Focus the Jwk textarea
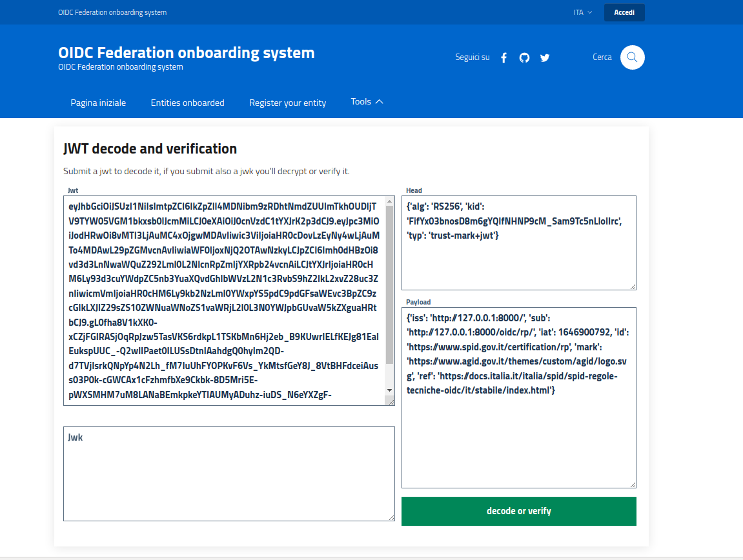743x560 pixels. [229, 474]
